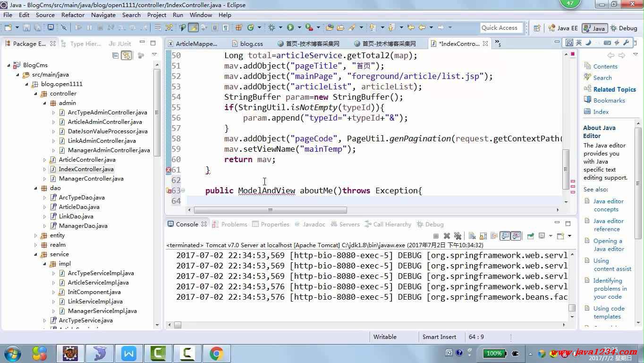Image resolution: width=644 pixels, height=363 pixels.
Task: Toggle Show Console on Standard Error
Action: pos(516,236)
